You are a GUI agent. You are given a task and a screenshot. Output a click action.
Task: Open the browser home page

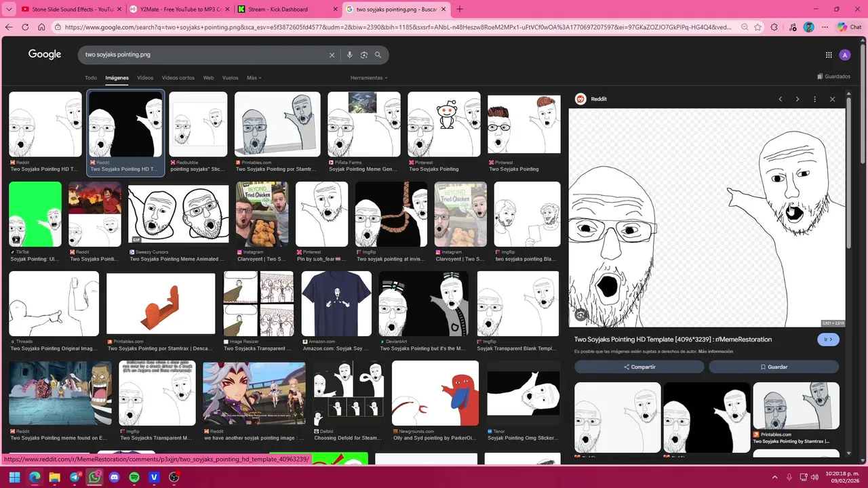[x=41, y=27]
